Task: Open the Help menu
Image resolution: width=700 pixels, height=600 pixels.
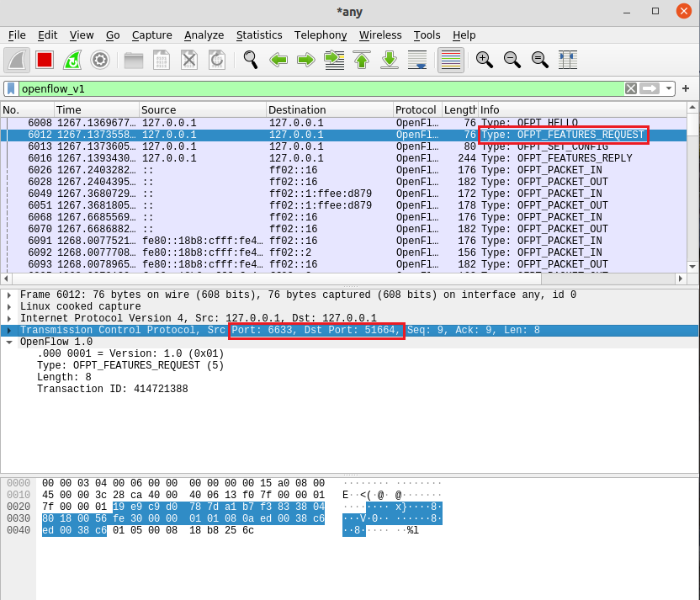Action: 464,35
